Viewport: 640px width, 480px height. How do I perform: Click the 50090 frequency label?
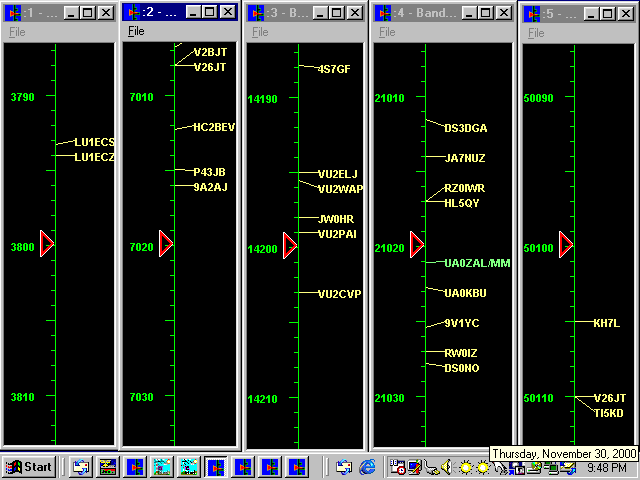coord(538,98)
